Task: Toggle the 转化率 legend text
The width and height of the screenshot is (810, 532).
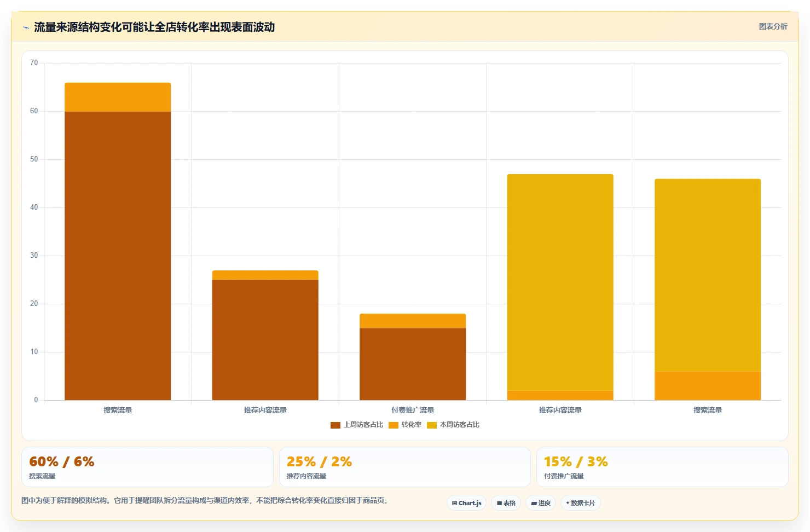Action: 412,425
